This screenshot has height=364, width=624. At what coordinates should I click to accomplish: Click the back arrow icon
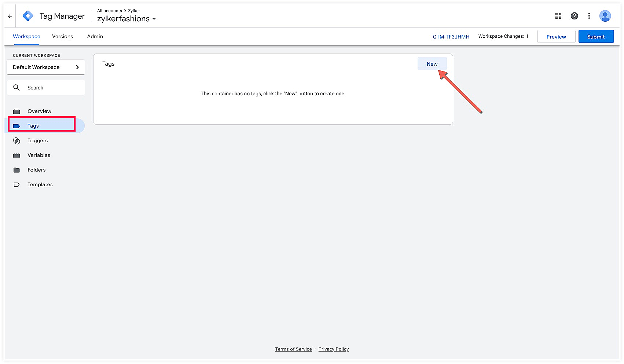pos(10,16)
